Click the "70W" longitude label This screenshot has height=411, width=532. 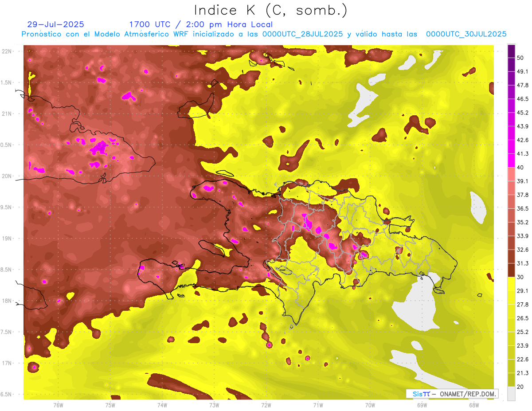[x=370, y=405]
